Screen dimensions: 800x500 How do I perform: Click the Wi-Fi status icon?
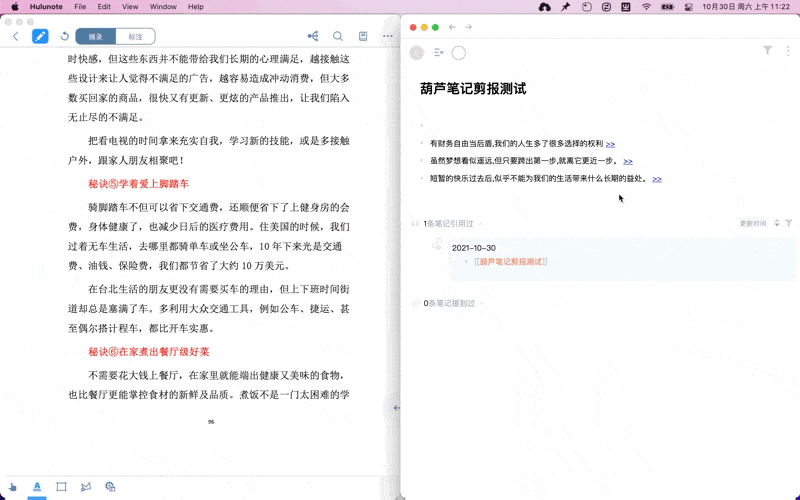click(646, 7)
